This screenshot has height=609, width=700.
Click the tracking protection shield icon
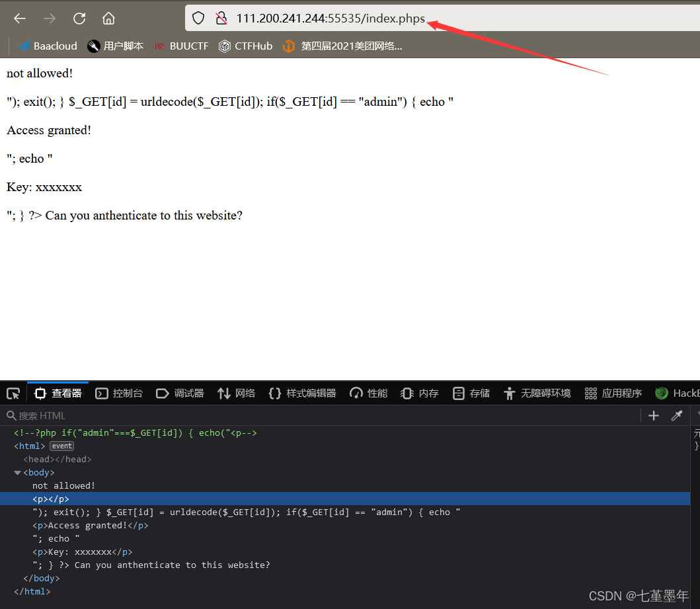(198, 19)
